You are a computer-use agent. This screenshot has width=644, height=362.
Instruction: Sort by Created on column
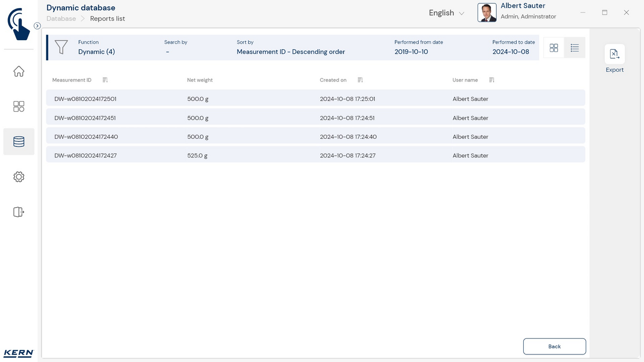tap(360, 80)
